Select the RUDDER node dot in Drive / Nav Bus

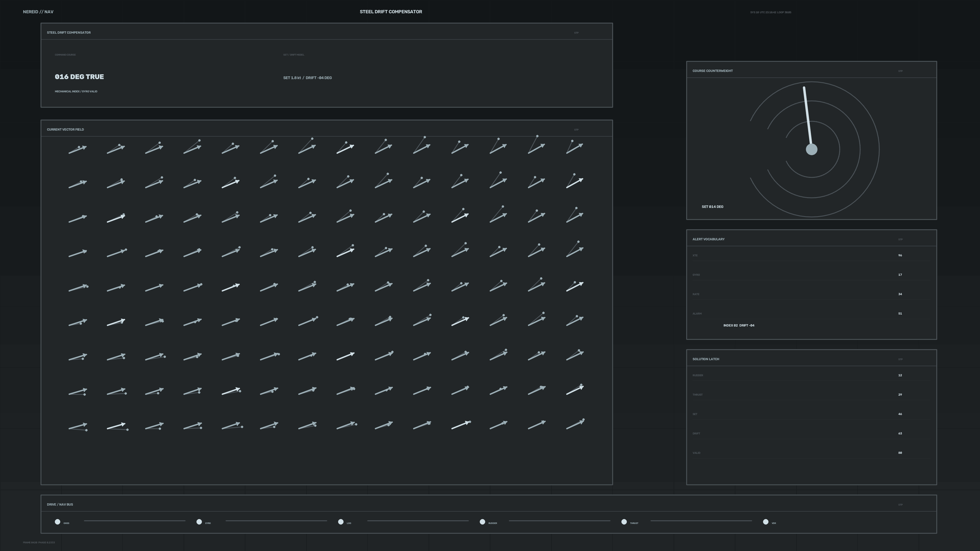[482, 522]
